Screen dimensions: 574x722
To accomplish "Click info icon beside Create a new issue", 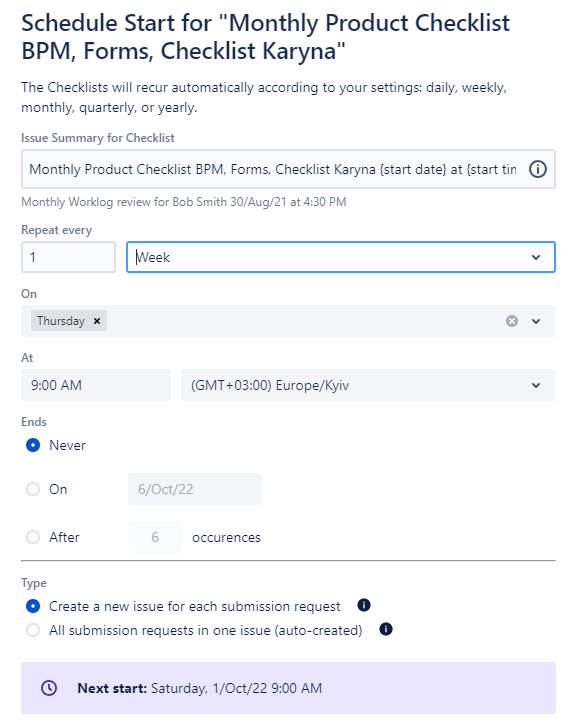I will pyautogui.click(x=364, y=605).
